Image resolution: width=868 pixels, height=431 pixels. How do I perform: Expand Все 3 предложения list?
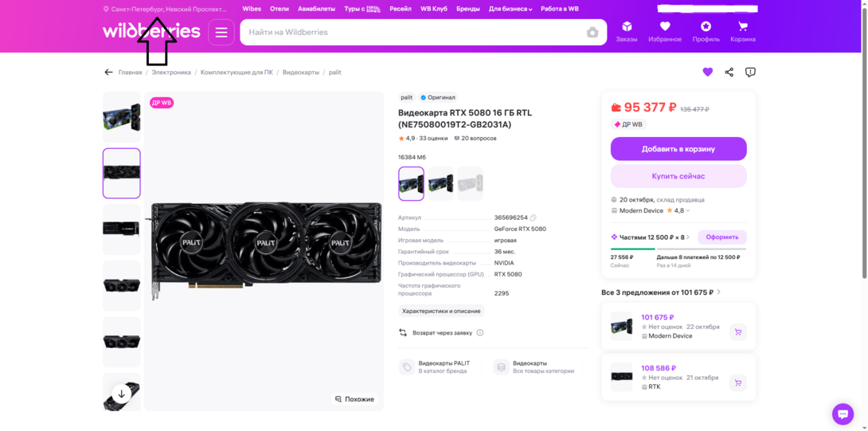(x=661, y=292)
